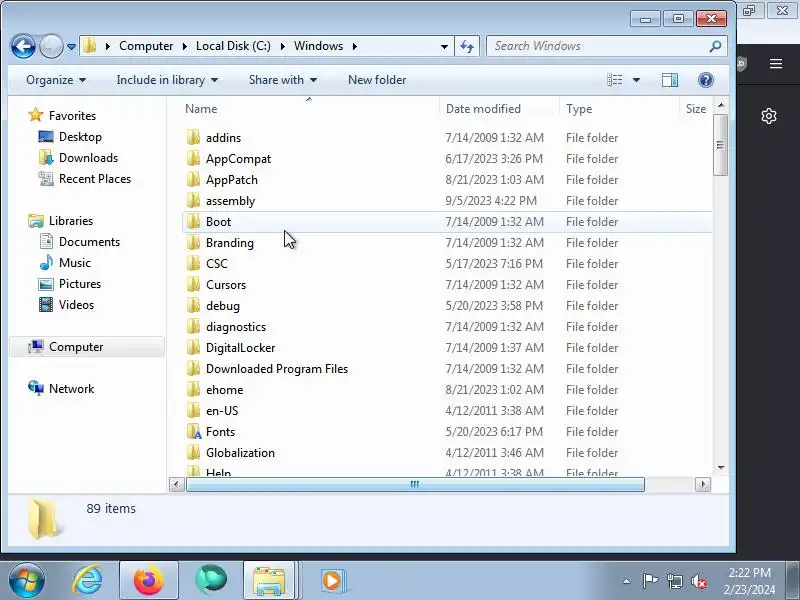Open the Music library

tap(74, 263)
